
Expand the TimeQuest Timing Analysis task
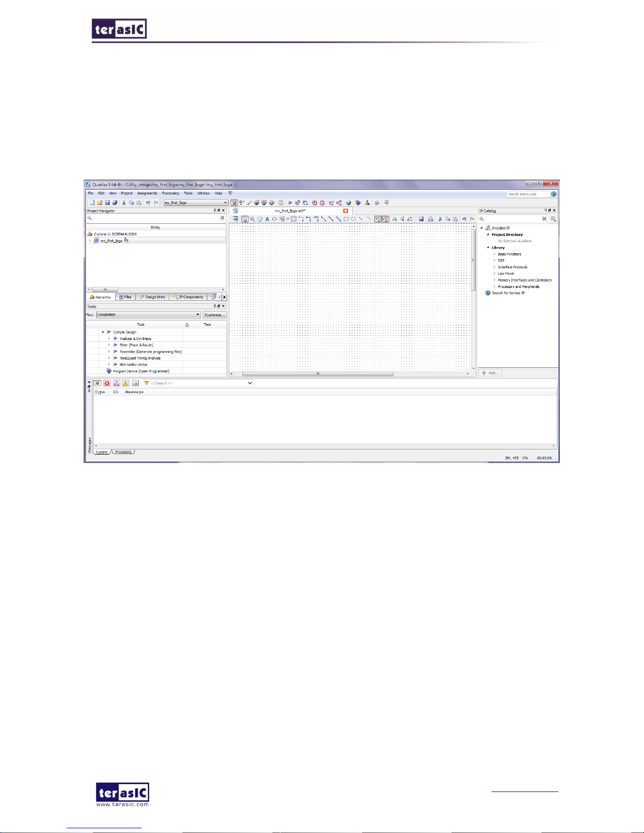pos(109,358)
